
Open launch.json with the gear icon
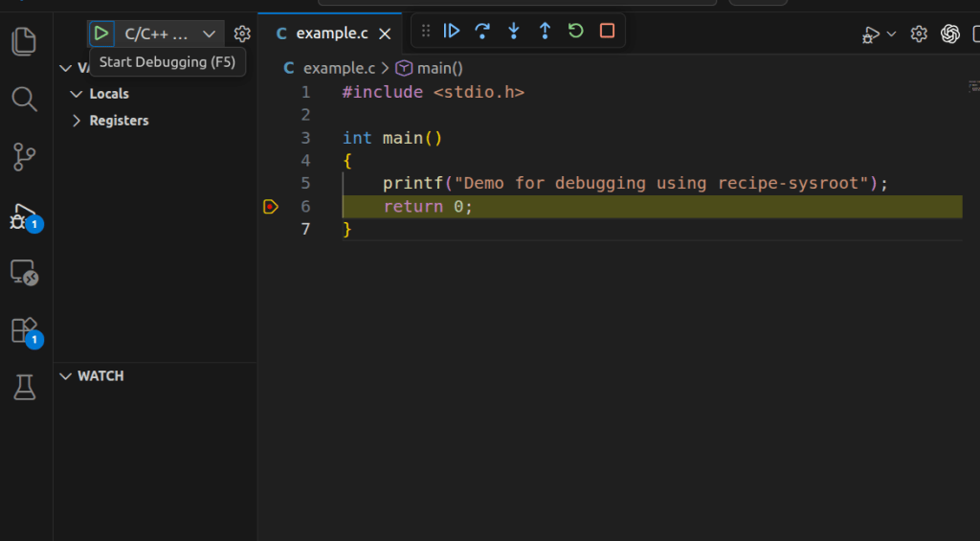[242, 34]
